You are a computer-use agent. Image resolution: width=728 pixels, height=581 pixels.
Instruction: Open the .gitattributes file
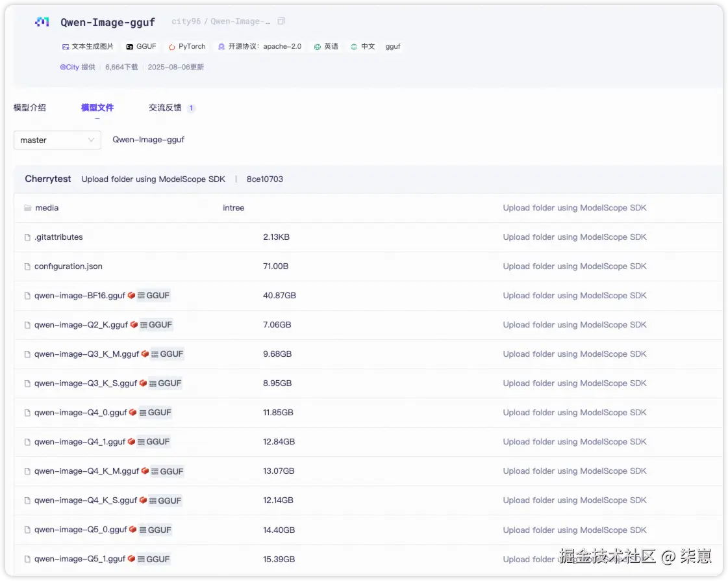coord(58,237)
